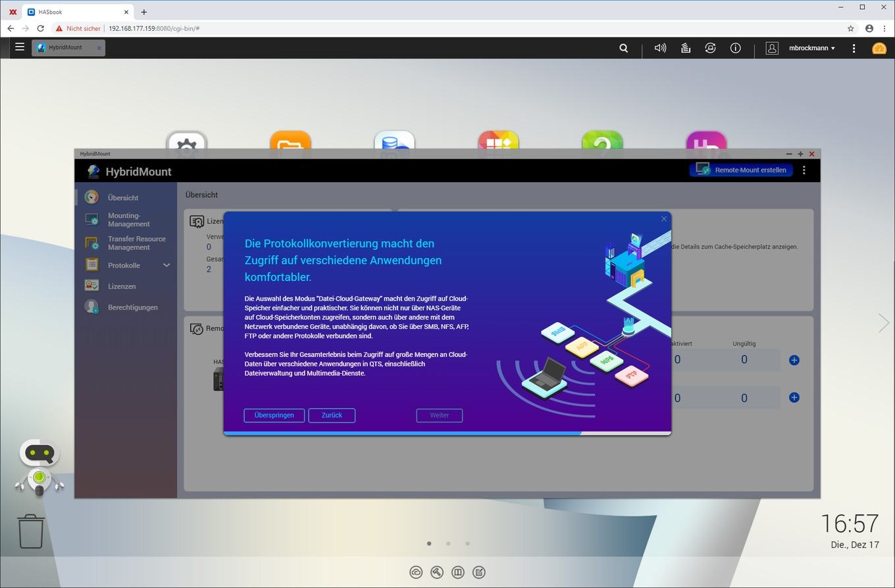Click the QTS search magnifier icon
The width and height of the screenshot is (895, 588).
click(624, 48)
